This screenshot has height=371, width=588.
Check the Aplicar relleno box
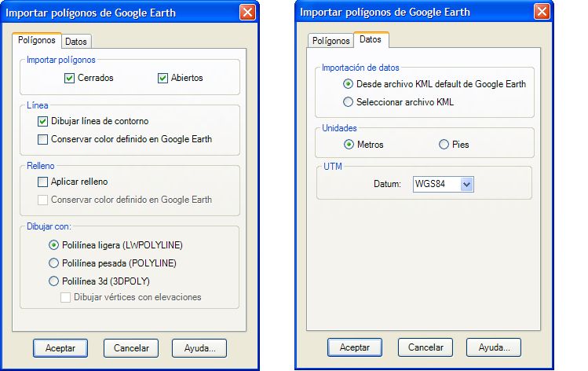[42, 182]
